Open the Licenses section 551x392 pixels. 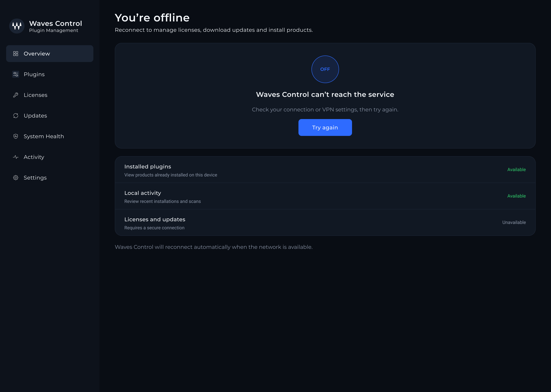[x=50, y=95]
